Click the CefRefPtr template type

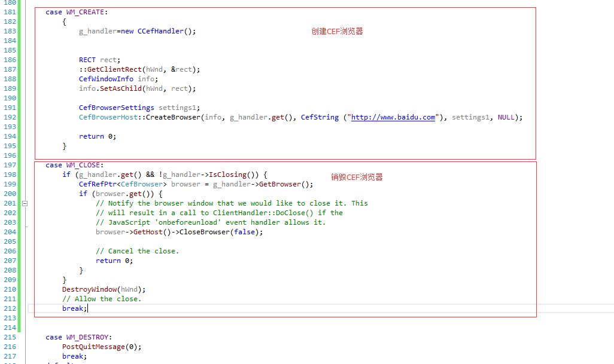[98, 184]
